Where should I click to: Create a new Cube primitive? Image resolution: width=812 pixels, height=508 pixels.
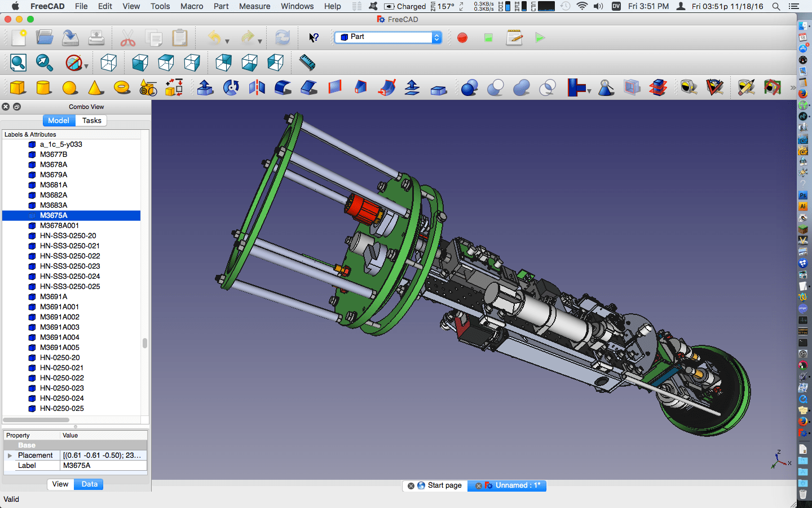(x=17, y=87)
